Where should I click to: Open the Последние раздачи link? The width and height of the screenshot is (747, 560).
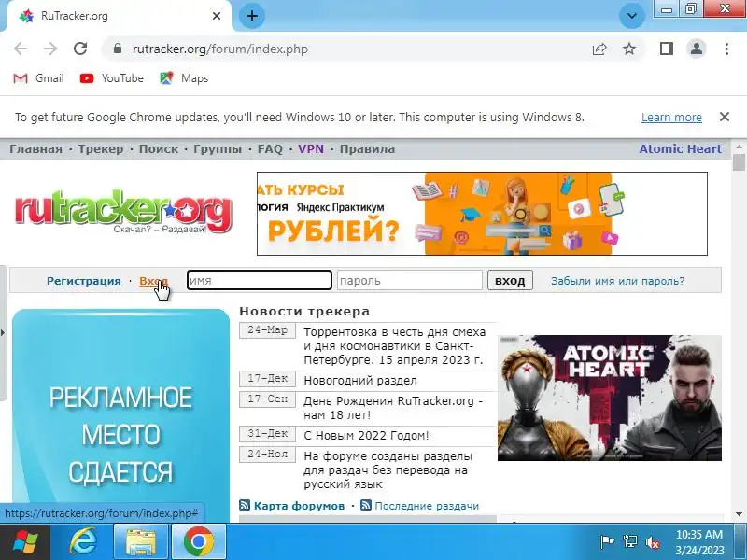tap(427, 506)
